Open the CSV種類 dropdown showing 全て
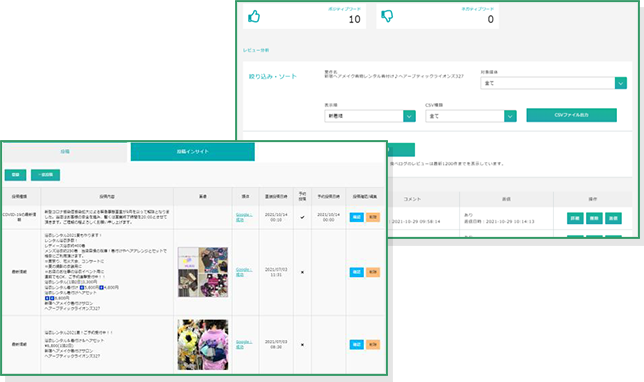644x382 pixels. (x=471, y=116)
